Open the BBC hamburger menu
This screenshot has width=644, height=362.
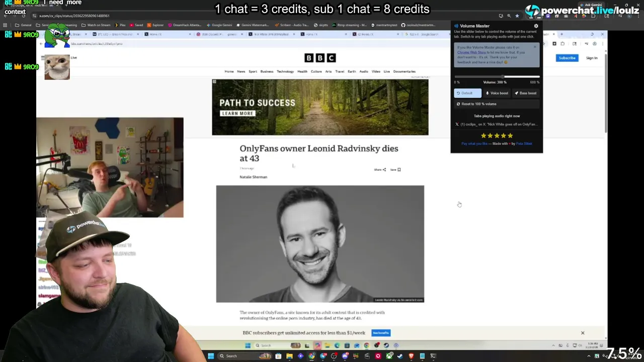[42, 58]
